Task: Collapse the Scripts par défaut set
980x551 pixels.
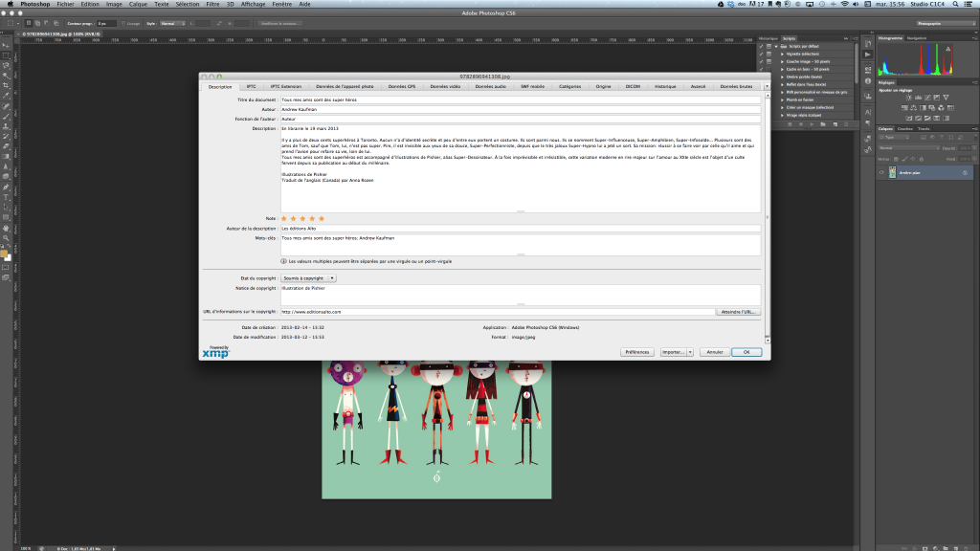Action: 776,46
